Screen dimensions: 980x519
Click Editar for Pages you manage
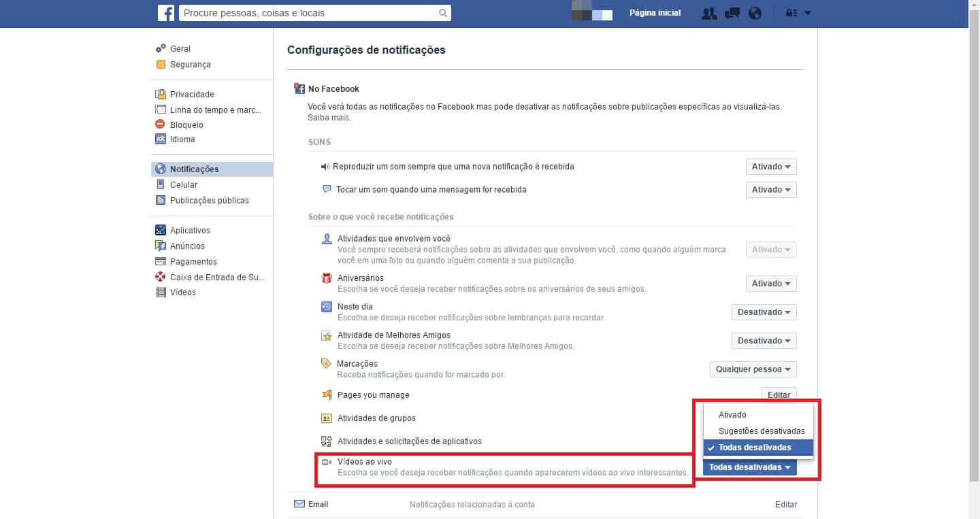(779, 395)
